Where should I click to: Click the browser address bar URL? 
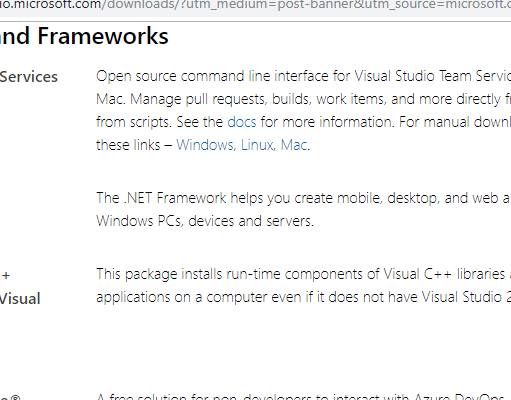[x=255, y=5]
